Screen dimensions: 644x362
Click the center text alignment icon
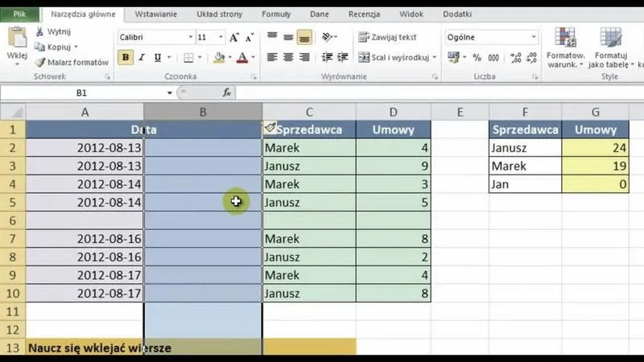288,57
